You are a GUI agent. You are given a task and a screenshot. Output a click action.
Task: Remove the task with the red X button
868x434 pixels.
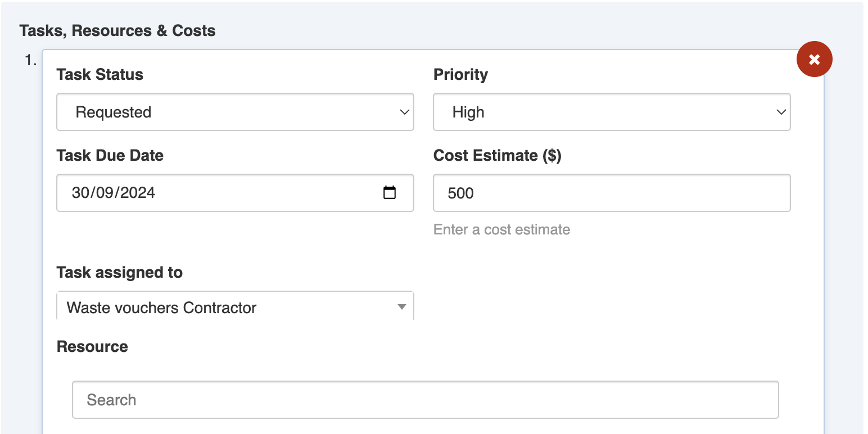click(814, 59)
